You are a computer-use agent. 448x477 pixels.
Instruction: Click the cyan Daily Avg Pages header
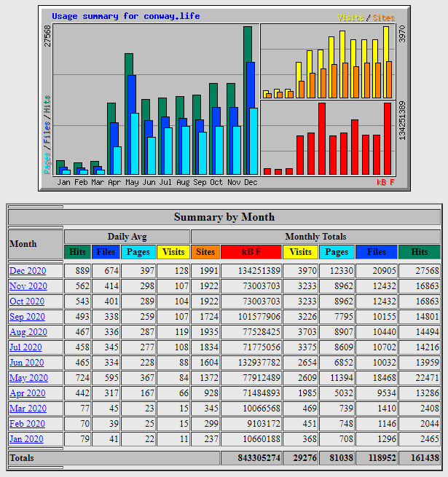(138, 252)
